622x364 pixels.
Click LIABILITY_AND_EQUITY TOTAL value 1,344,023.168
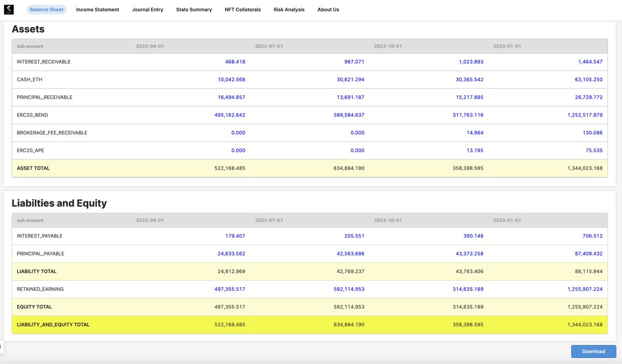[585, 325]
